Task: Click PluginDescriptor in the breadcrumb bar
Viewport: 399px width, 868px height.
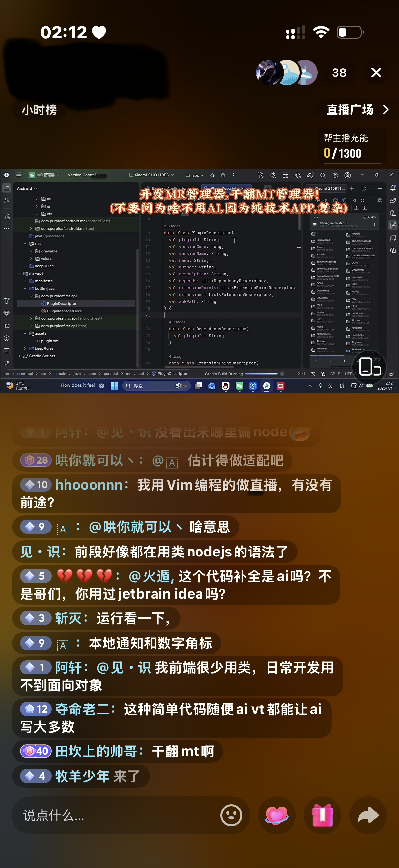Action: pos(170,374)
